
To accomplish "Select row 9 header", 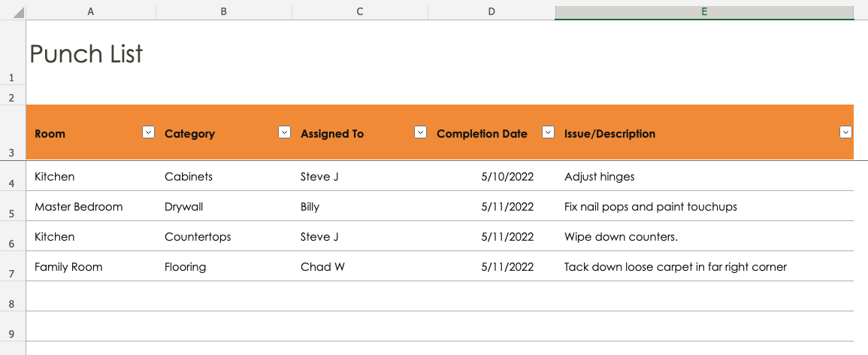I will tap(12, 326).
